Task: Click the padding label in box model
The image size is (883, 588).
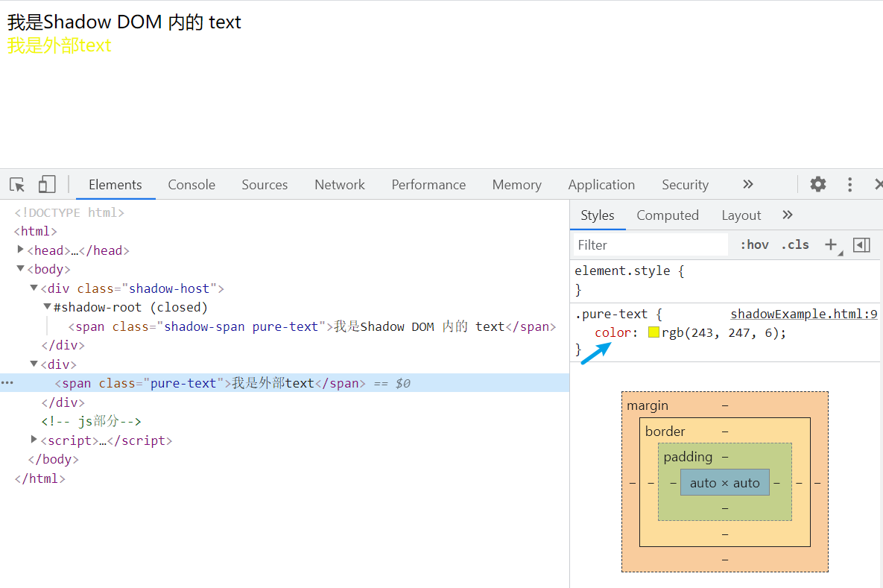Action: [688, 456]
